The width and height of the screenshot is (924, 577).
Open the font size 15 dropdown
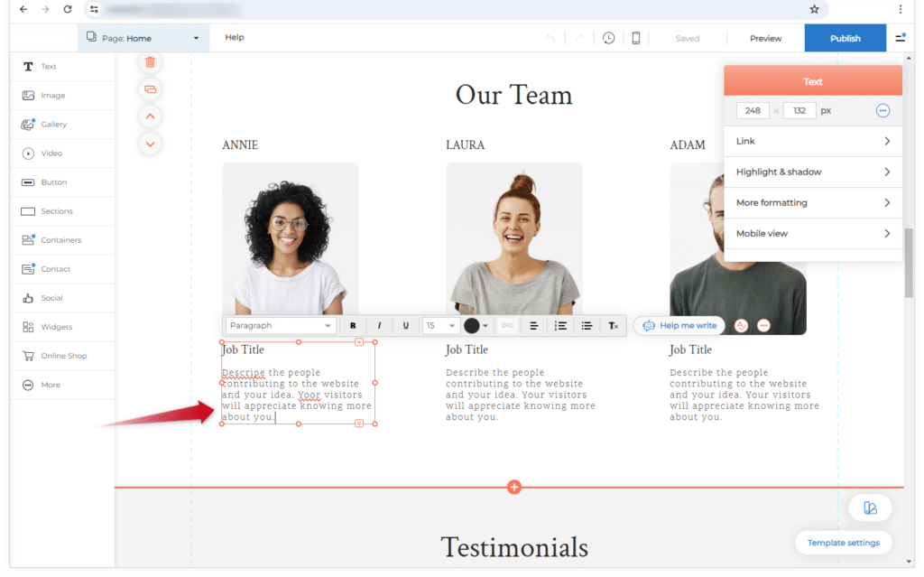pyautogui.click(x=441, y=326)
